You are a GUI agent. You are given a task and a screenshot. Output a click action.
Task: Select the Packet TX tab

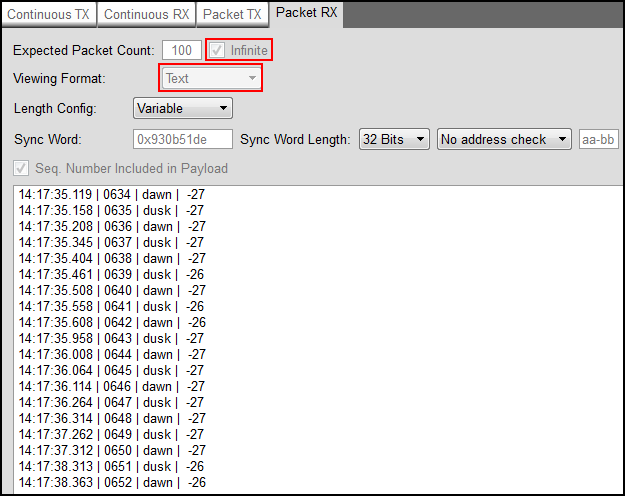click(x=233, y=15)
